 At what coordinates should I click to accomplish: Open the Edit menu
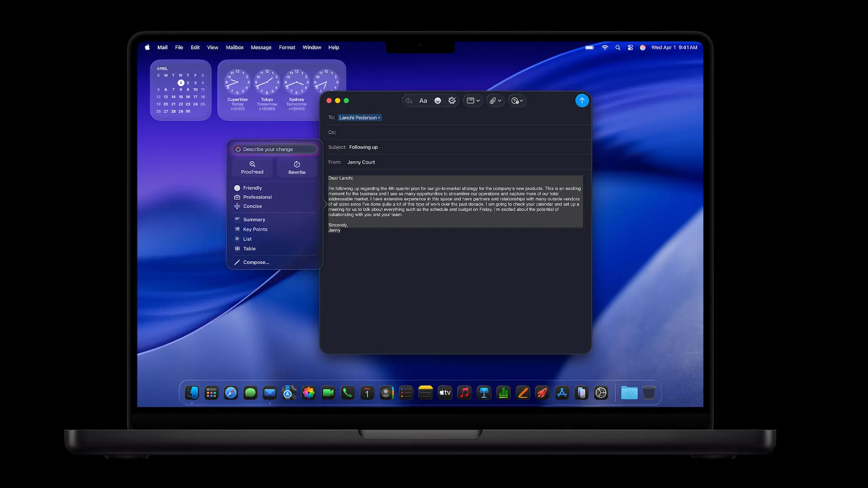pos(195,47)
